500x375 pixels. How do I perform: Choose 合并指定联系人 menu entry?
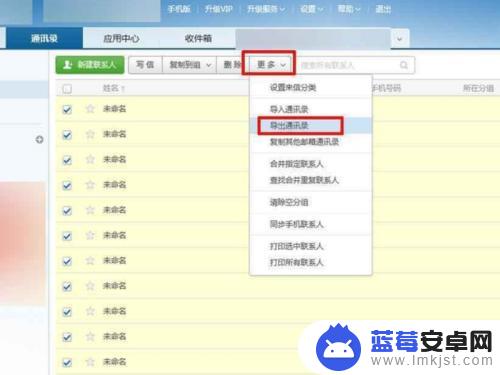pos(311,164)
